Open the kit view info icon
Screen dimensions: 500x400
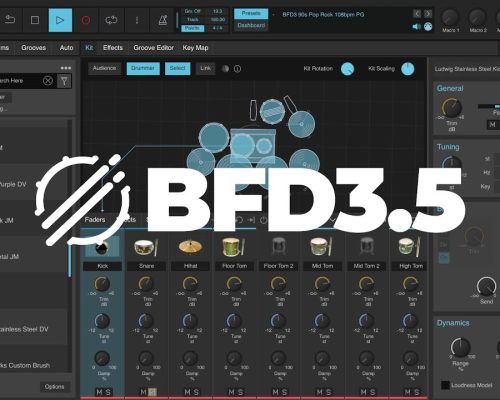point(237,69)
